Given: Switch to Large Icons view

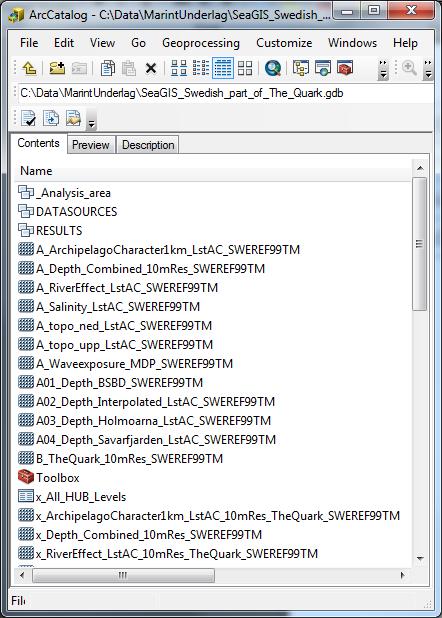Looking at the screenshot, I should click(x=179, y=68).
